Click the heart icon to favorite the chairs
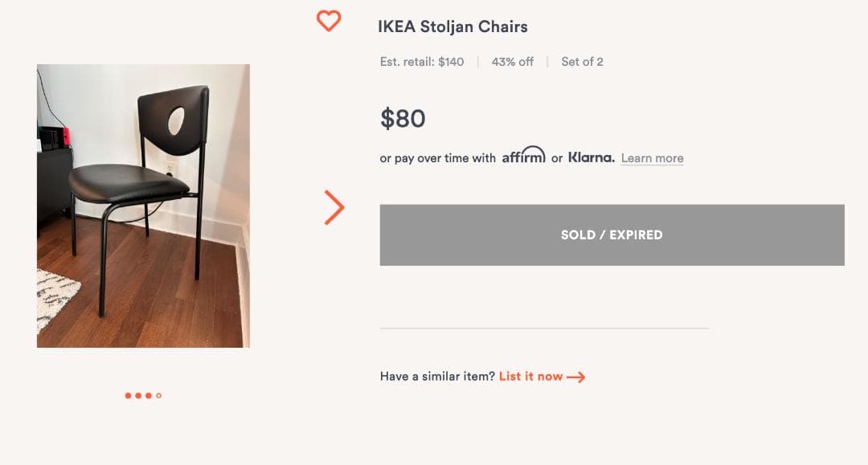 328,21
